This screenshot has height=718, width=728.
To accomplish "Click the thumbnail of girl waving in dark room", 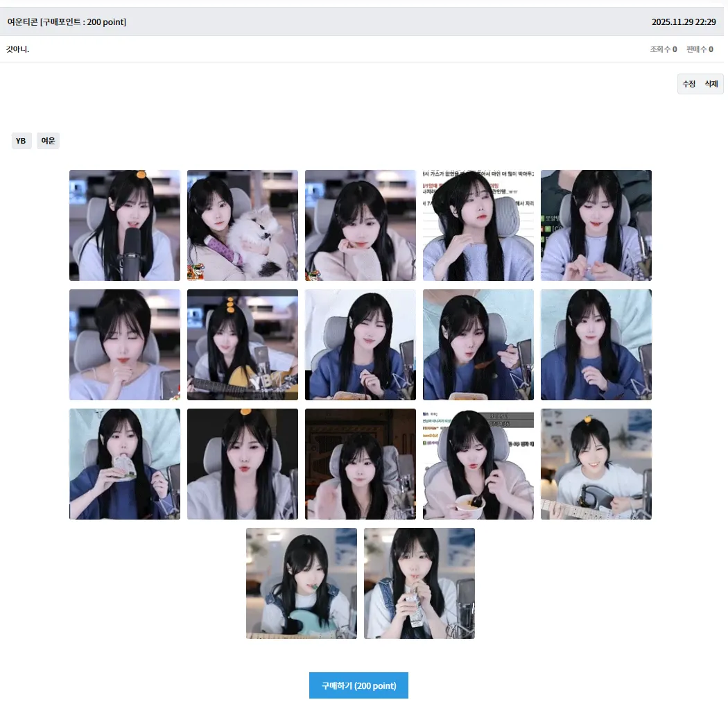I will point(361,463).
